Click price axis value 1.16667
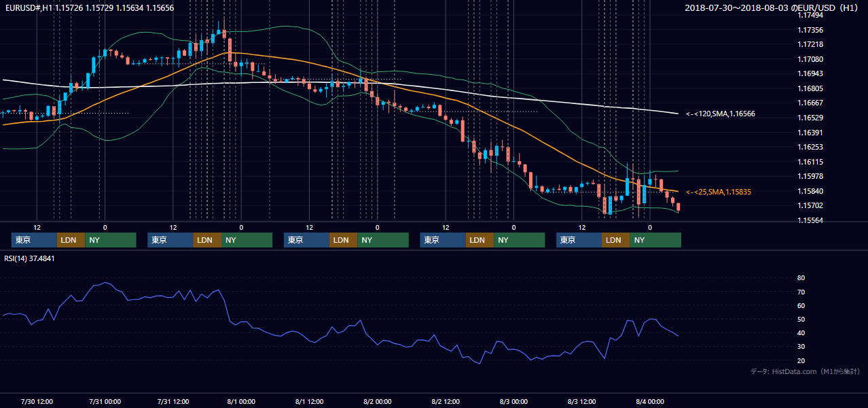The width and height of the screenshot is (868, 408). (x=810, y=103)
